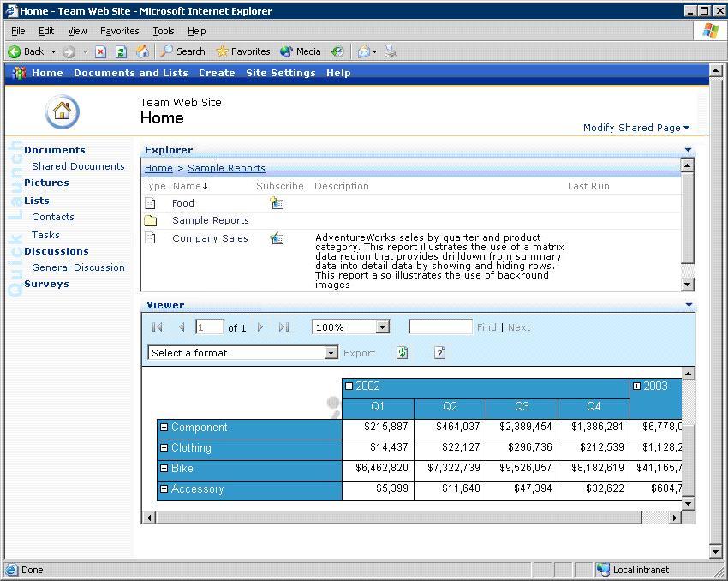728x581 pixels.
Task: Click the Print toolbar icon
Action: pyautogui.click(x=391, y=51)
